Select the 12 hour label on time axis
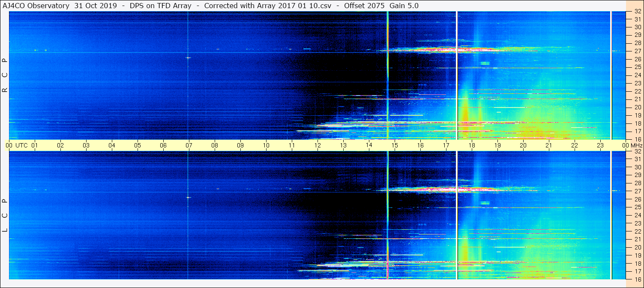644x288 pixels. [x=318, y=145]
